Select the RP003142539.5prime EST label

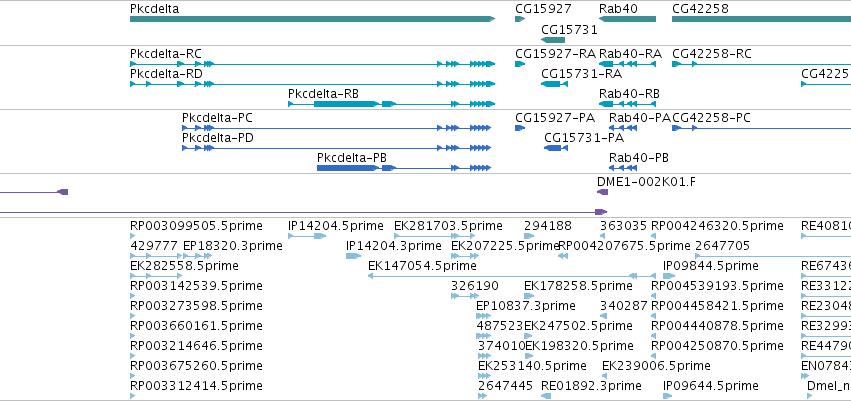click(196, 285)
